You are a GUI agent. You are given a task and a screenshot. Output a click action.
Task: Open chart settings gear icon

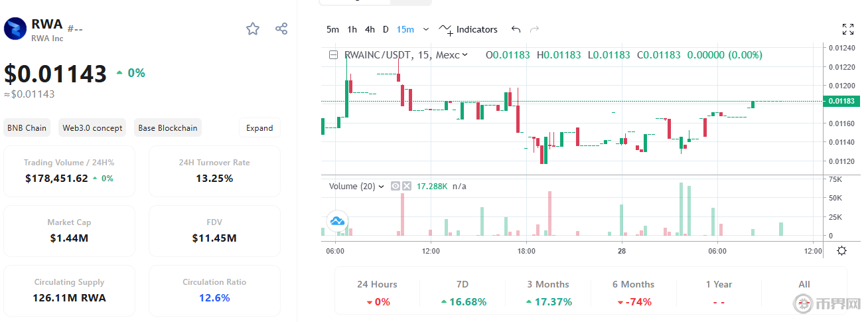[x=841, y=251]
